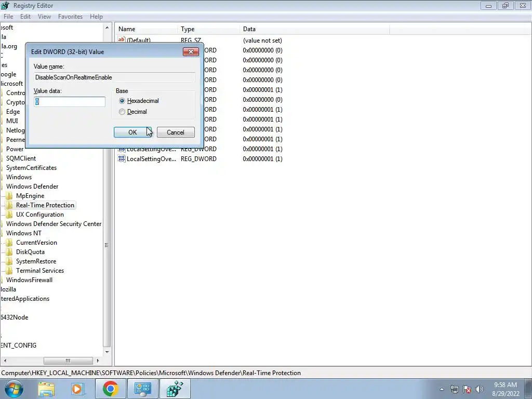This screenshot has width=532, height=399.
Task: Open the Windows Start button
Action: [14, 389]
